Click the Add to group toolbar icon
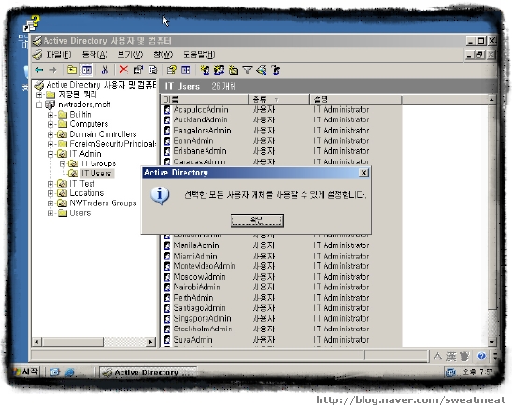The width and height of the screenshot is (512, 420). click(x=276, y=70)
